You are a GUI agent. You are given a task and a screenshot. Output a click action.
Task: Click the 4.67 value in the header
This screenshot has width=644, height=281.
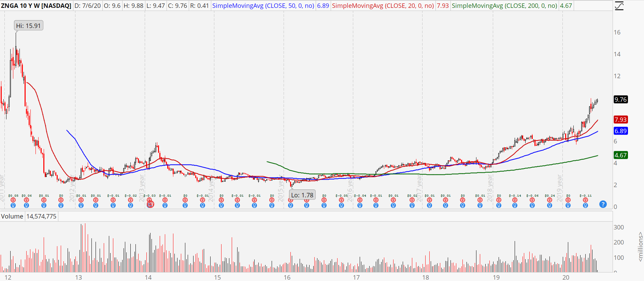click(x=566, y=6)
